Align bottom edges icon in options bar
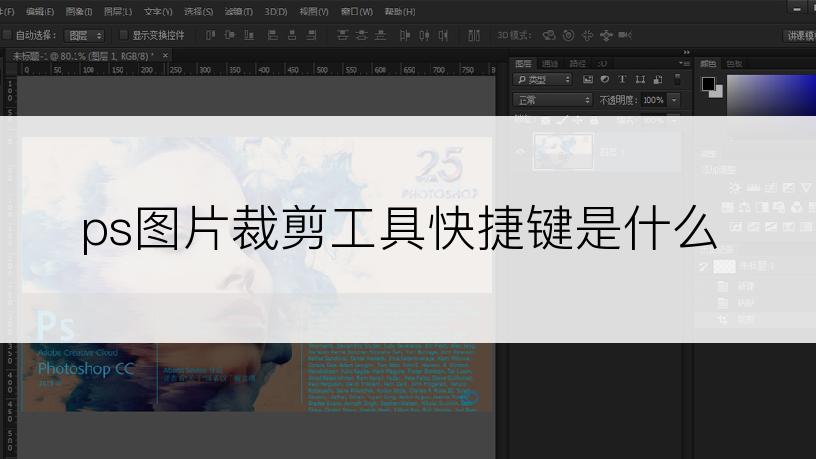 click(249, 35)
